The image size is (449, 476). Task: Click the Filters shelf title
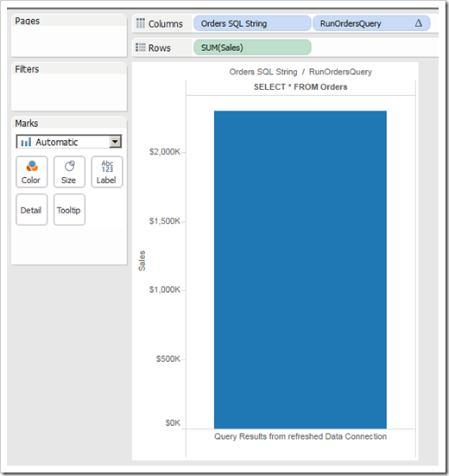(27, 69)
